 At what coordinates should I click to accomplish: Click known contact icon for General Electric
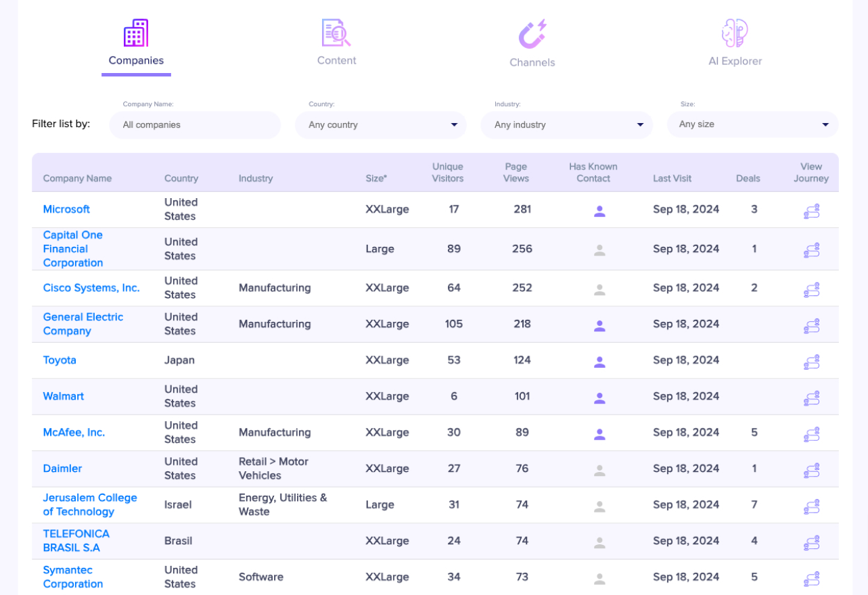(599, 325)
